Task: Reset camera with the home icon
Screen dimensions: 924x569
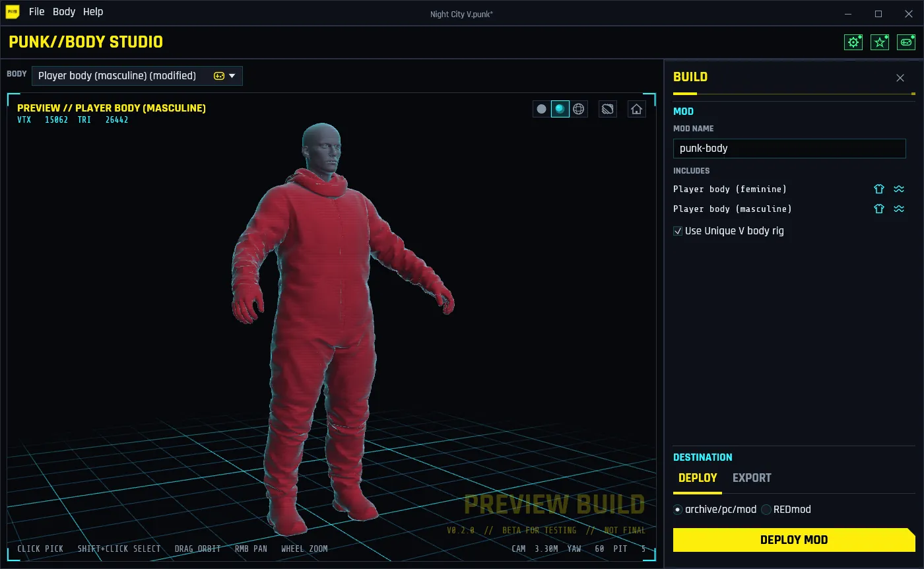Action: [x=637, y=109]
